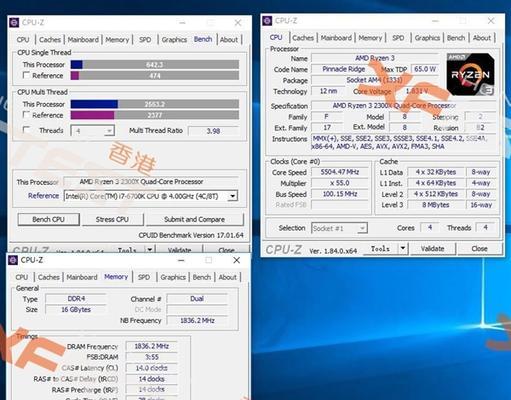511x400 pixels.
Task: Open Memory tab in Bench window
Action: (117, 40)
